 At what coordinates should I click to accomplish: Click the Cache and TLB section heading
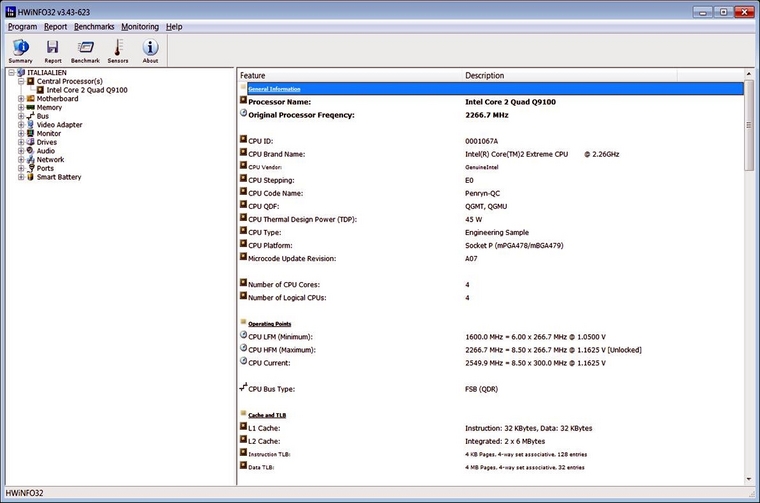267,415
